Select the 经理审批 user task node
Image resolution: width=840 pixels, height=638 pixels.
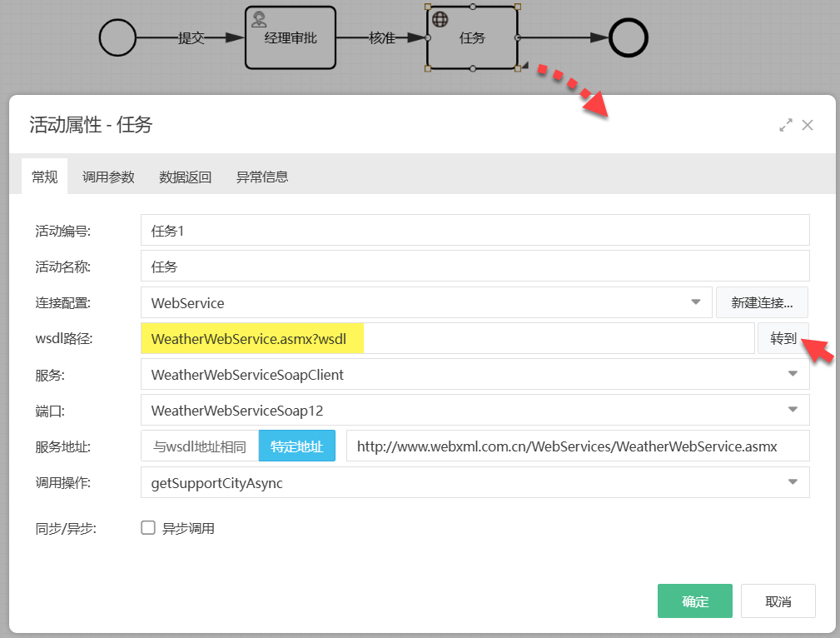point(291,38)
